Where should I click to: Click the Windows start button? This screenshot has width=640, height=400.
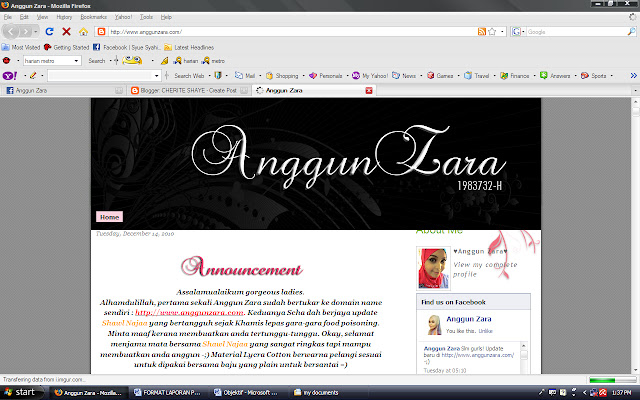21,392
